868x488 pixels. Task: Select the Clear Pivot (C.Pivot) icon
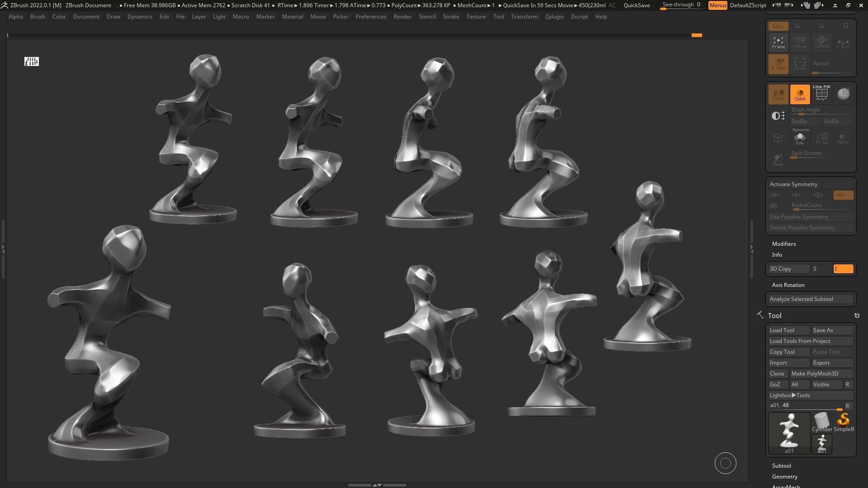coord(821,42)
